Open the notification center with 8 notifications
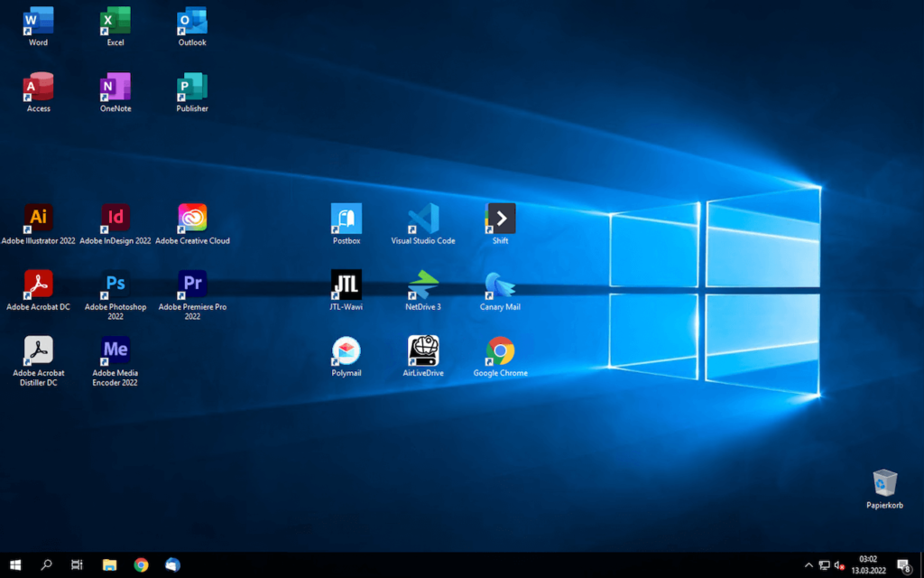The image size is (924, 578). 904,565
